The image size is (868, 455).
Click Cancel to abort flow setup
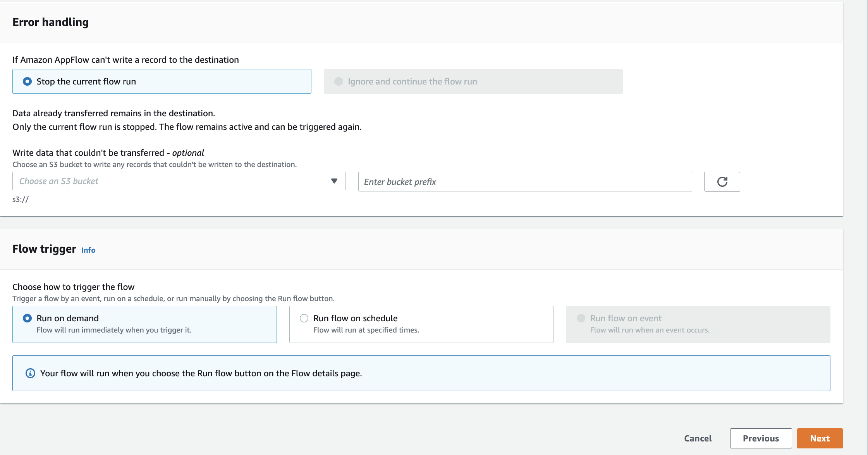[698, 438]
